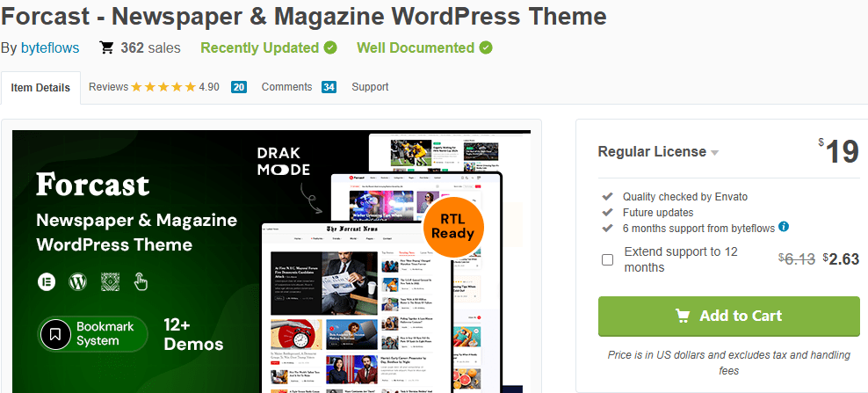Check Extend support to 12 months

click(x=607, y=259)
